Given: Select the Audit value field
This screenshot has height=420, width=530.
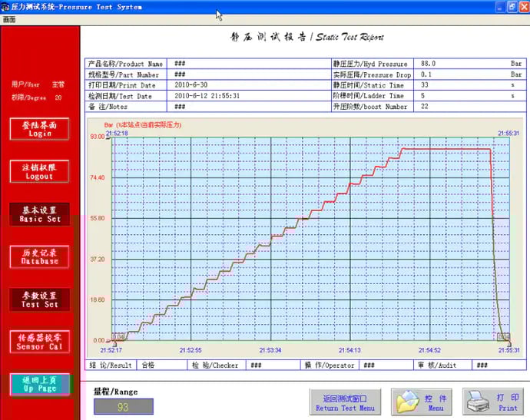Looking at the screenshot, I should 499,365.
